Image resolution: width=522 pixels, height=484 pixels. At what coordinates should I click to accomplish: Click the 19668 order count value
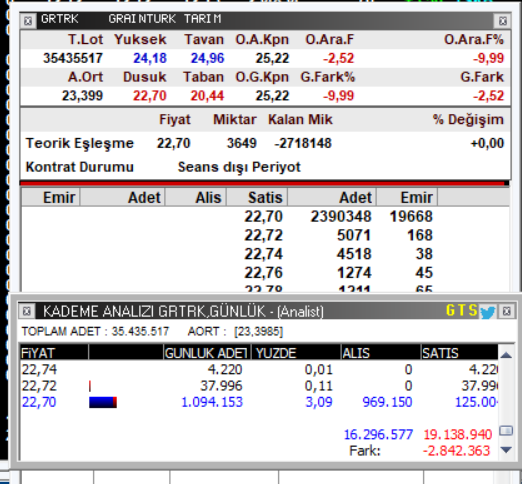(411, 216)
